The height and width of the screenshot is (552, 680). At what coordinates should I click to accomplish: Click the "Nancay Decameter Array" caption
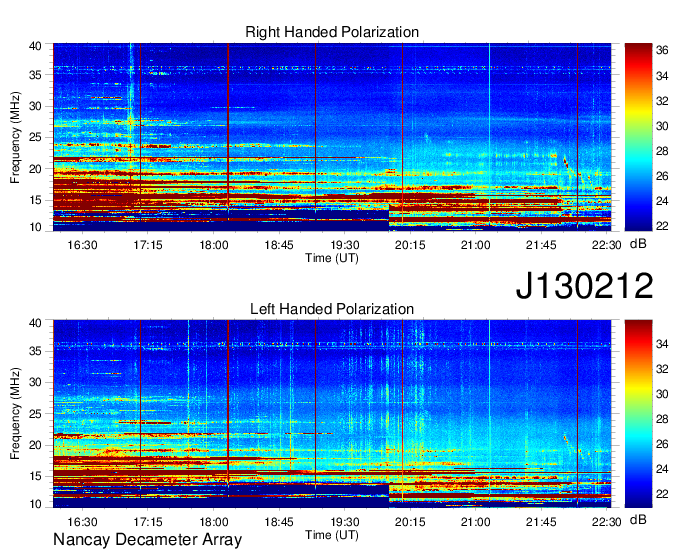pos(147,539)
